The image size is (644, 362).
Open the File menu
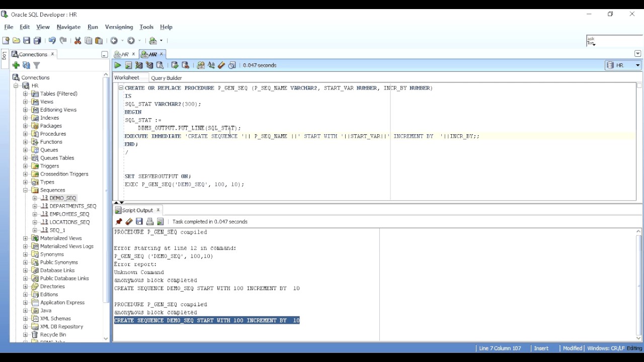coord(9,27)
